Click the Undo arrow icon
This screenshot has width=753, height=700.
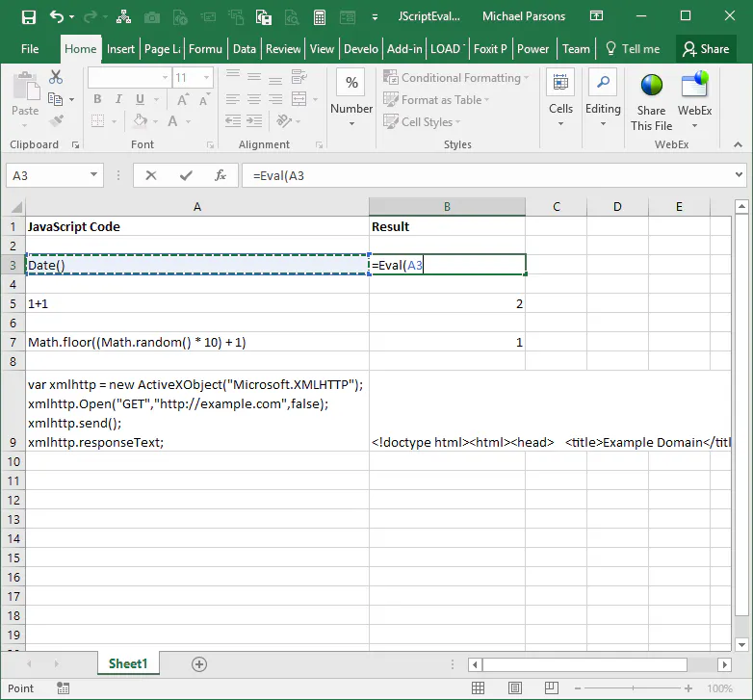tap(57, 16)
